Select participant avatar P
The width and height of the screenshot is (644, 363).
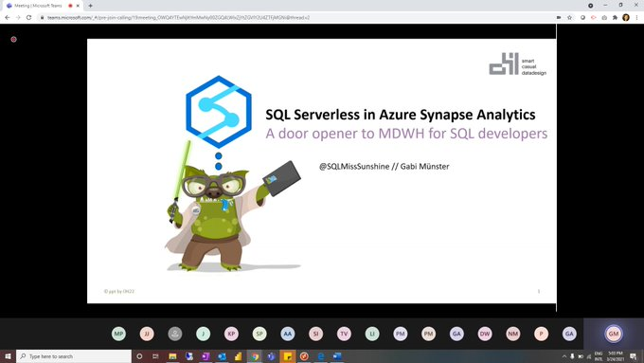(542, 334)
